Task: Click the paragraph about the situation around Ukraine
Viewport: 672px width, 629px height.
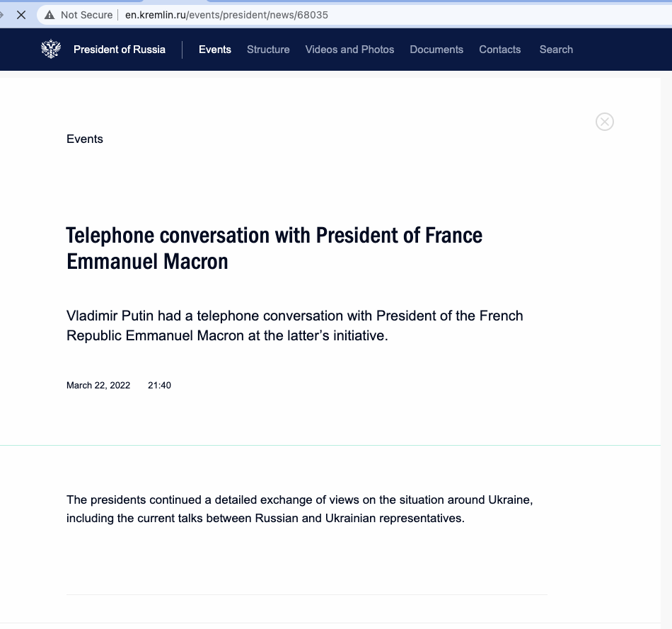Action: pyautogui.click(x=299, y=509)
